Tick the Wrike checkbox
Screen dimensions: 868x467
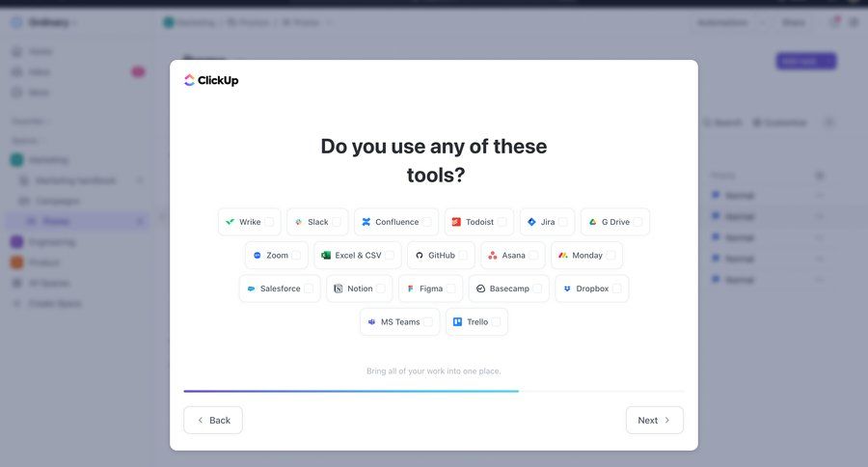[269, 222]
